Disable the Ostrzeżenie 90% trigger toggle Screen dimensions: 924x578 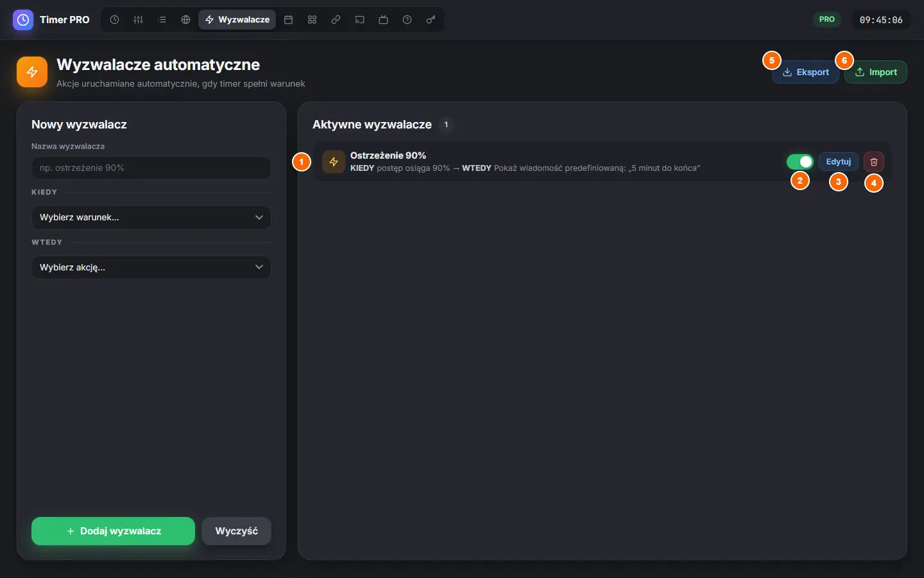[800, 162]
